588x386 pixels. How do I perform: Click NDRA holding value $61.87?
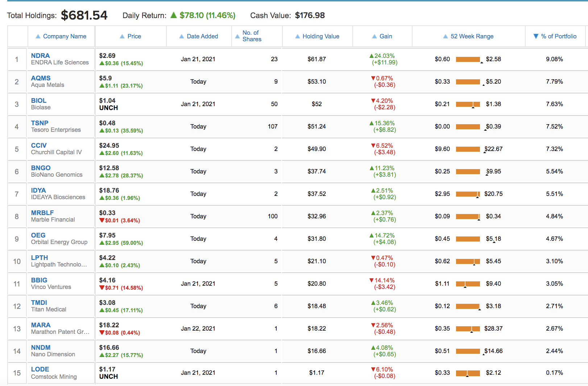coord(317,59)
